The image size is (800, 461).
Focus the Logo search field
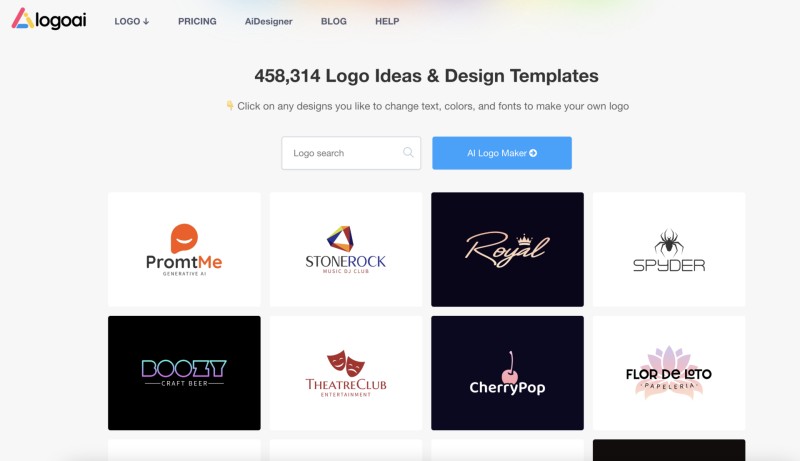[351, 153]
